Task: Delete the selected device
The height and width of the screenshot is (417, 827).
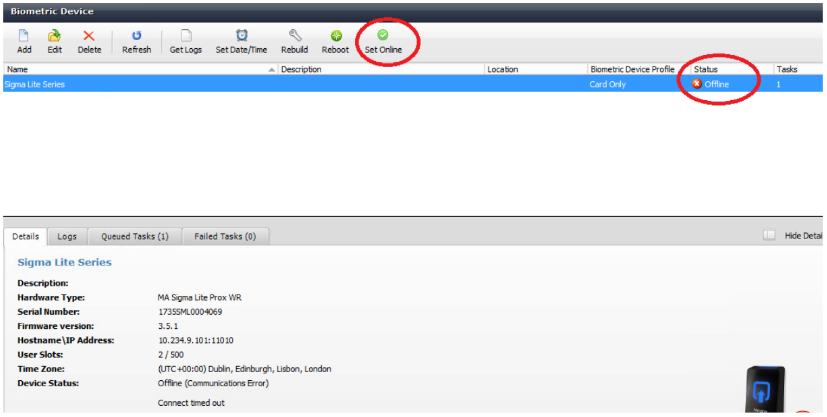Action: pos(89,36)
